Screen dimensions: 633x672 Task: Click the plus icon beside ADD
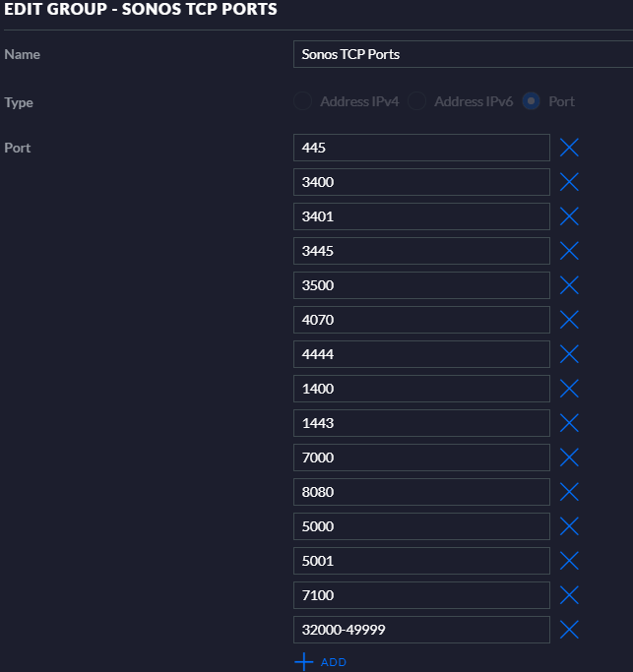[x=303, y=662]
